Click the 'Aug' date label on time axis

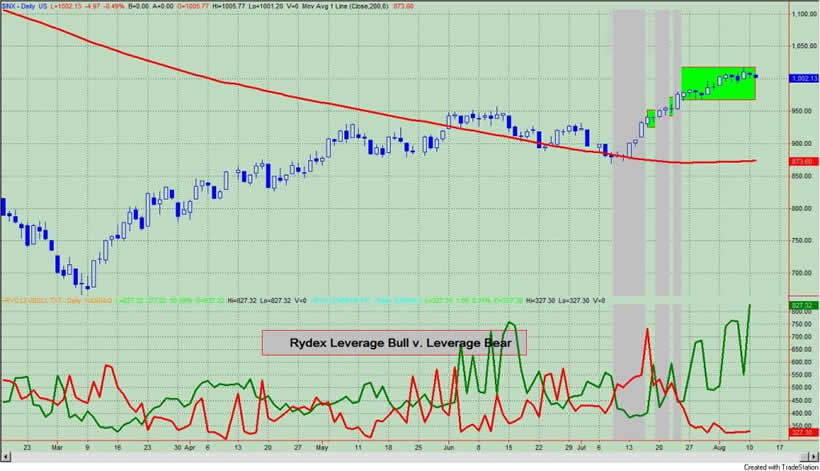[x=720, y=447]
